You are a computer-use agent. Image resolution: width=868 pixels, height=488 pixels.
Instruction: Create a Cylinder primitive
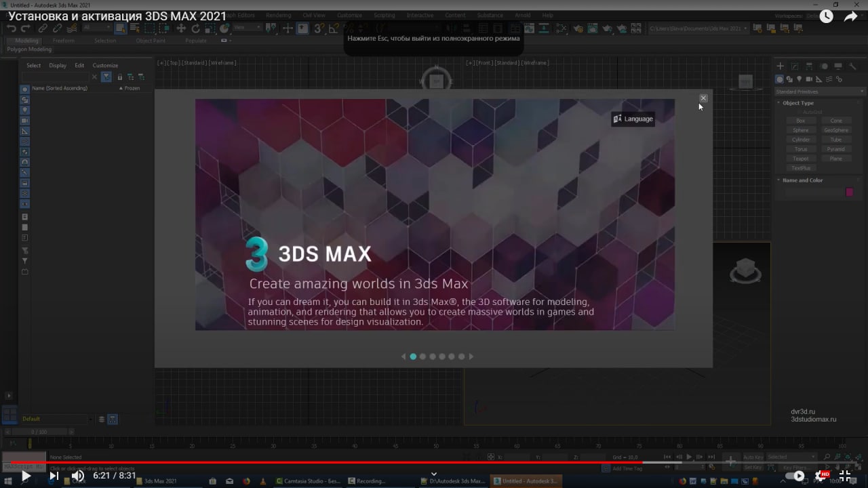click(801, 140)
